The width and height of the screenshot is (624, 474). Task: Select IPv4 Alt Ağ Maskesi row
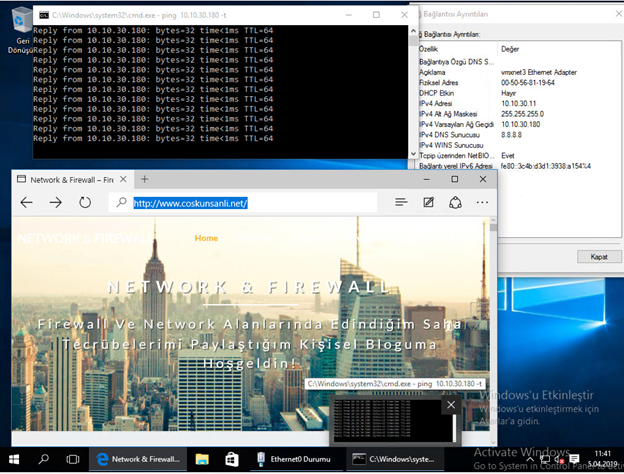519,114
